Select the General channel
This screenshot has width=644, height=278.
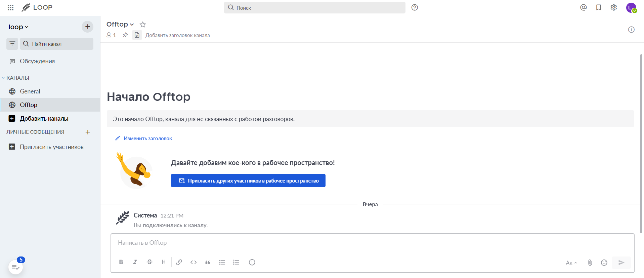click(x=50, y=91)
